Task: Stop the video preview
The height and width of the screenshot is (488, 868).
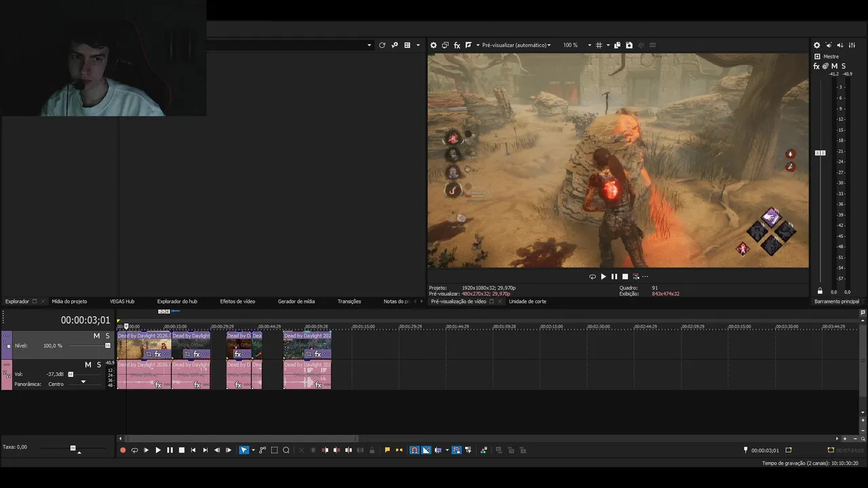Action: pyautogui.click(x=625, y=277)
